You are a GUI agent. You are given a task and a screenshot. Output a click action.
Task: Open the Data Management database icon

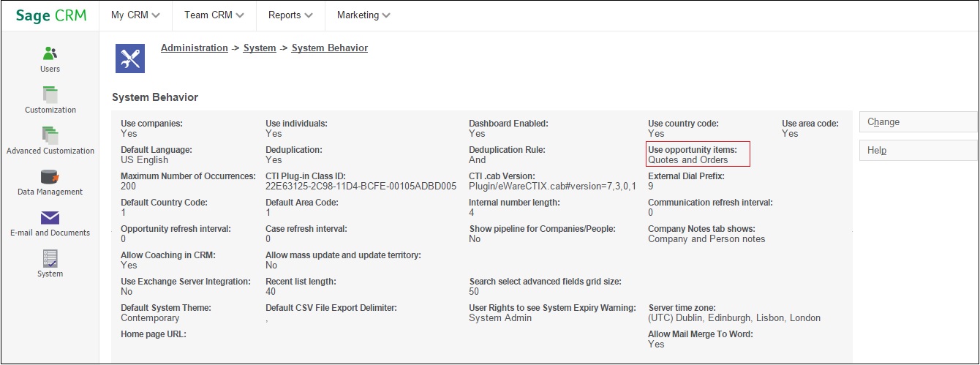pos(50,177)
